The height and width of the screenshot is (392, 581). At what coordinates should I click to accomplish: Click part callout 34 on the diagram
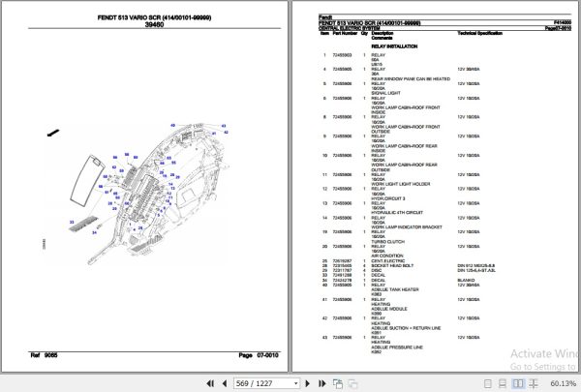[94, 232]
